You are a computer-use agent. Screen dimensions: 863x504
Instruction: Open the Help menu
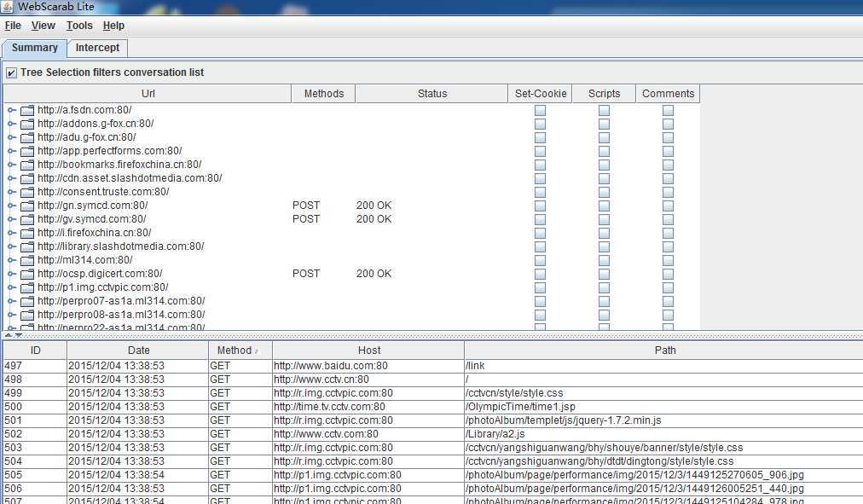click(x=113, y=26)
